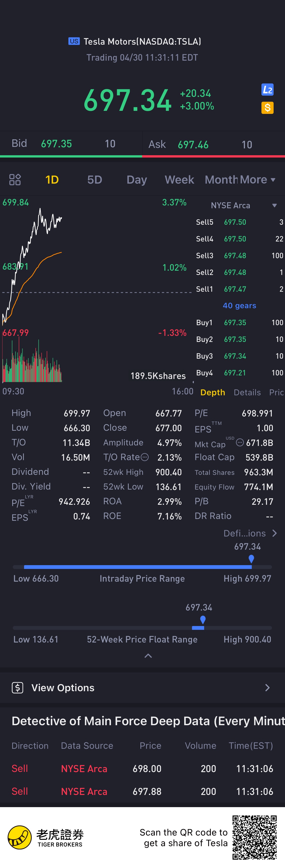
Task: Select the Buy1 order book row
Action: pyautogui.click(x=240, y=322)
